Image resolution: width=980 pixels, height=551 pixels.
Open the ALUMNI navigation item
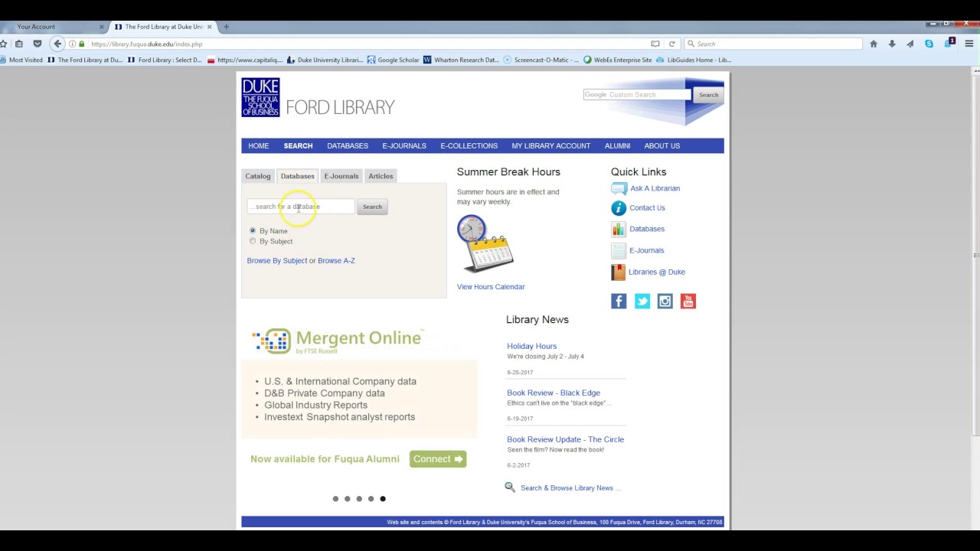pyautogui.click(x=617, y=145)
